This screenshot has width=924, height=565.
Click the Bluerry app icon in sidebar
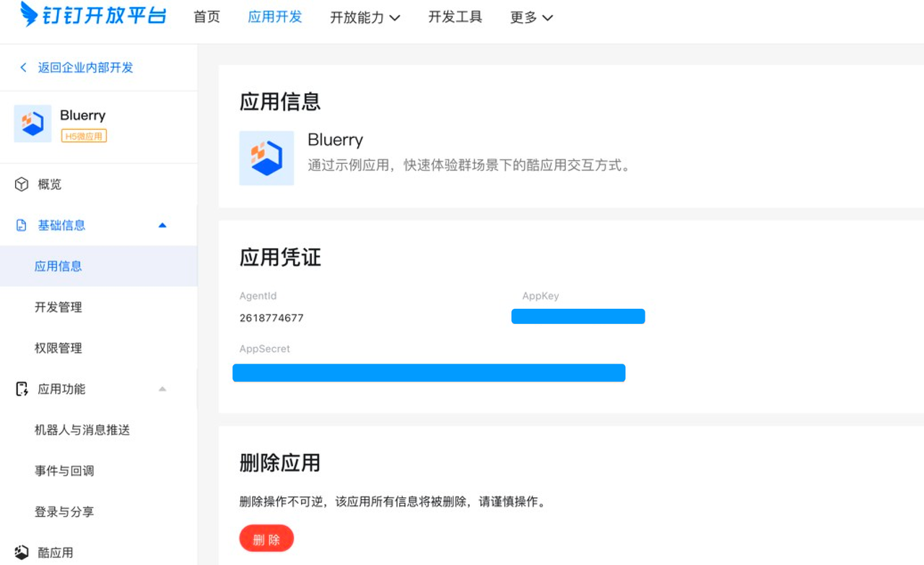[32, 123]
